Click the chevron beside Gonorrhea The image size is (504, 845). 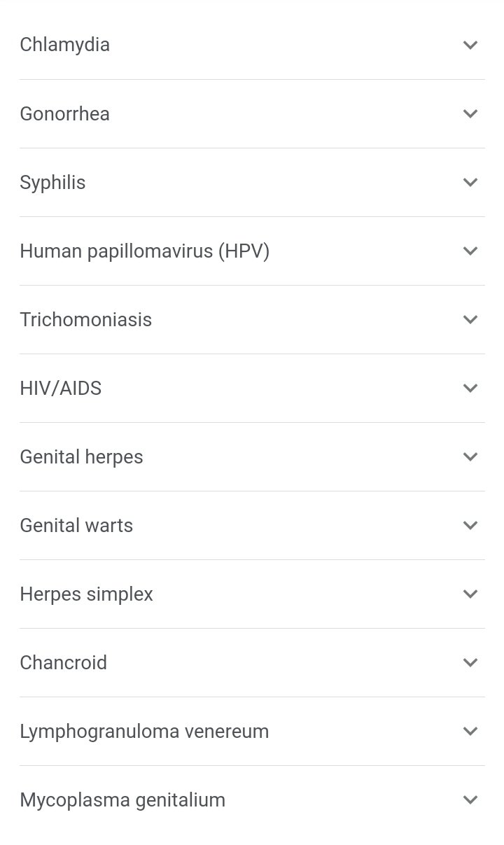click(470, 113)
